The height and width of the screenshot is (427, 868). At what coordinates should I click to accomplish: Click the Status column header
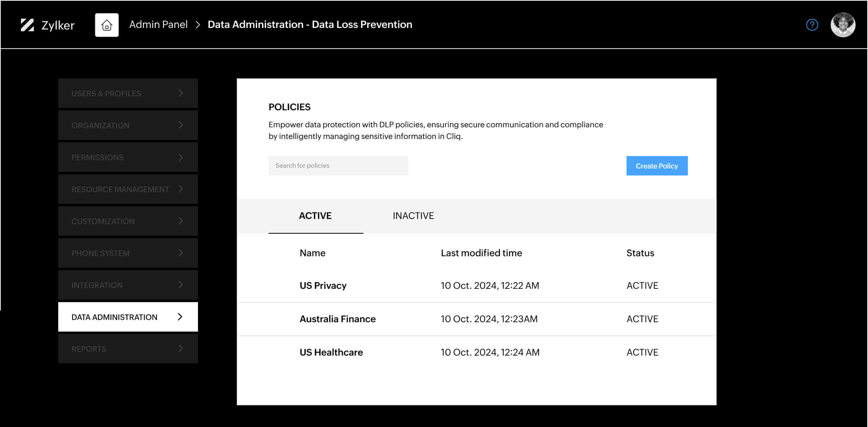(x=640, y=253)
